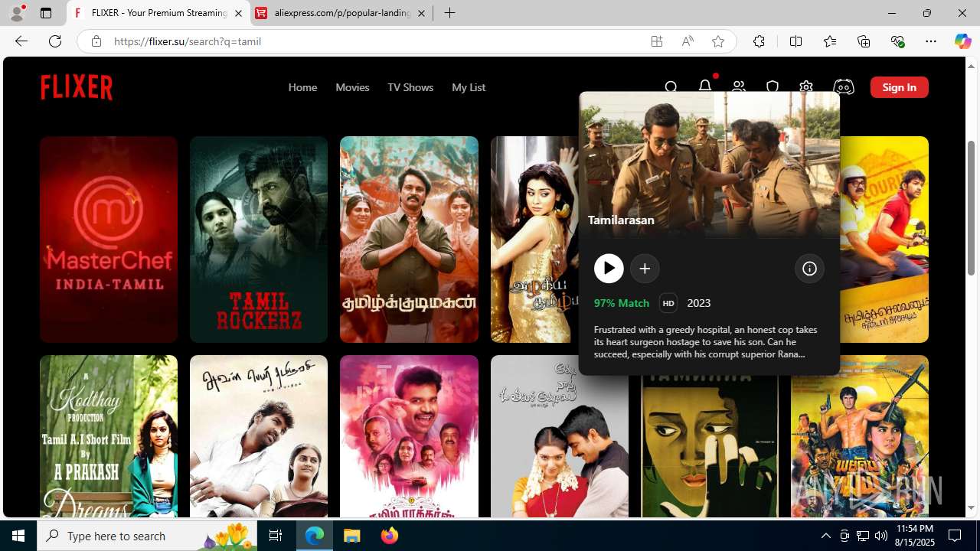Screen dimensions: 980x551
Task: Click the shield icon in header
Action: pos(773,87)
